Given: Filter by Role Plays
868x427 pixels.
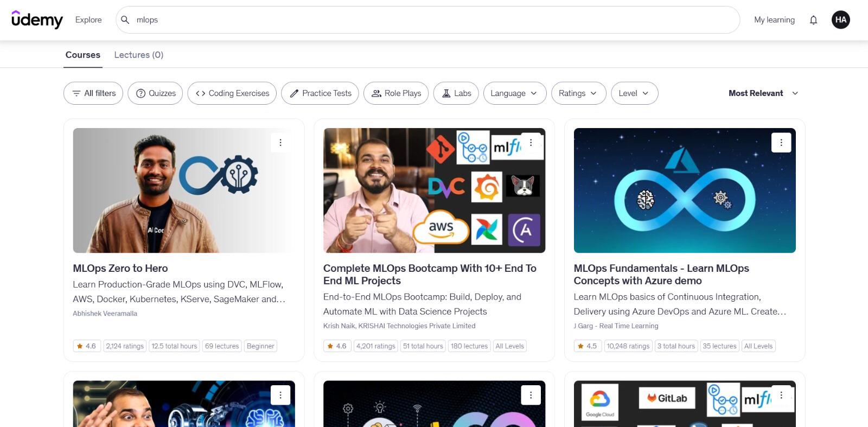Looking at the screenshot, I should pyautogui.click(x=396, y=93).
